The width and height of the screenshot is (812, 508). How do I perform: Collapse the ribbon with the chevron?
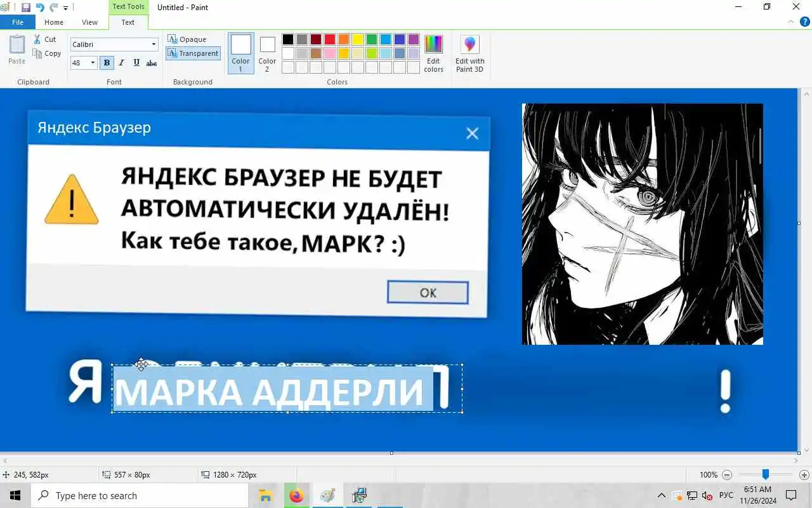(791, 22)
